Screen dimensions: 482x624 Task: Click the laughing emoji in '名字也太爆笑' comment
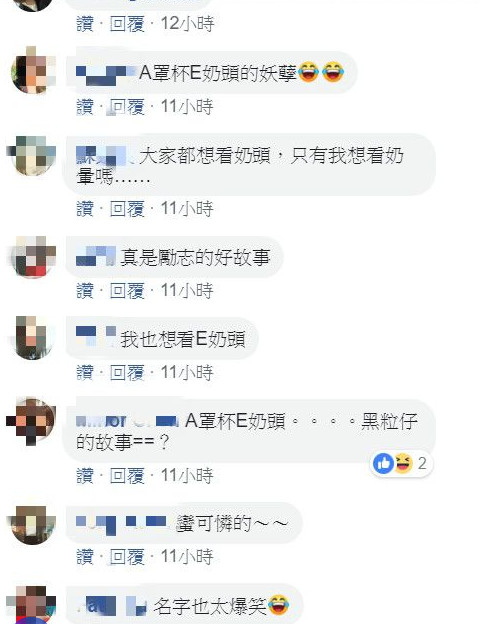[x=279, y=605]
